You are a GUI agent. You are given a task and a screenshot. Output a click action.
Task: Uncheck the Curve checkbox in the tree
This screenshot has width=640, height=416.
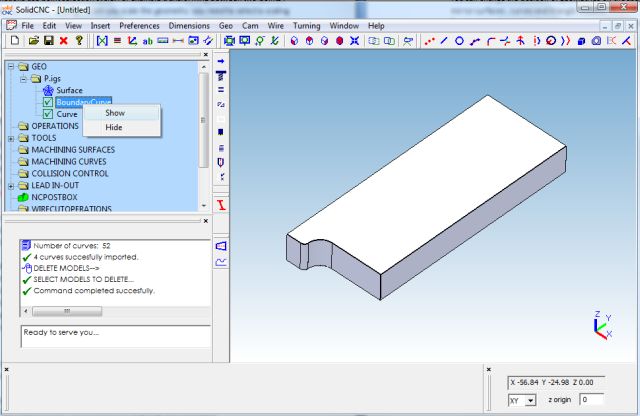pyautogui.click(x=48, y=114)
